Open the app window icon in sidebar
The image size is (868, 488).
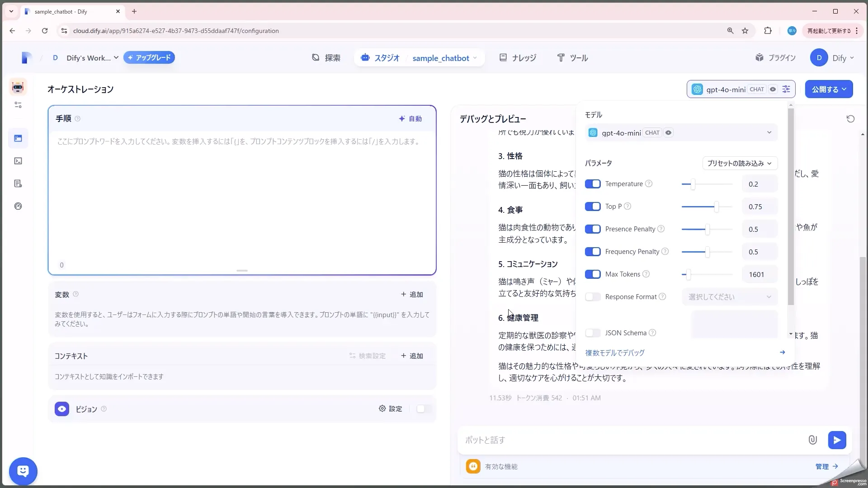(18, 138)
